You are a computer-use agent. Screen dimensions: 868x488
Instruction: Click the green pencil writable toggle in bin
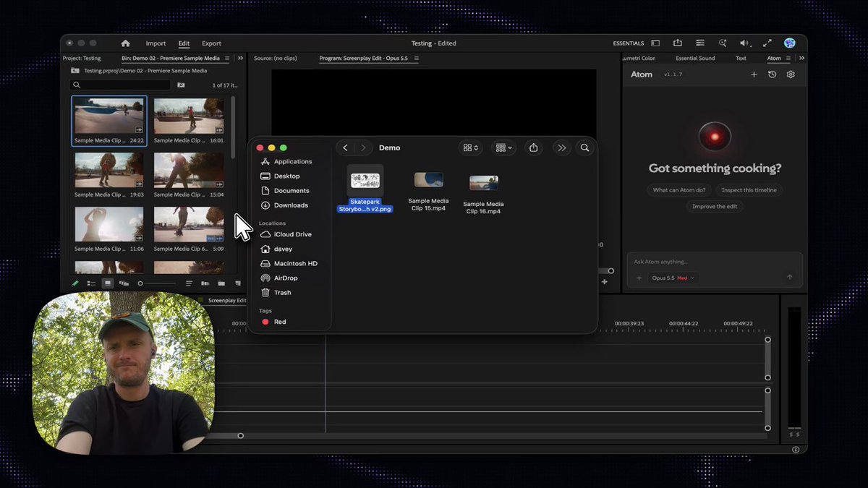coord(75,283)
